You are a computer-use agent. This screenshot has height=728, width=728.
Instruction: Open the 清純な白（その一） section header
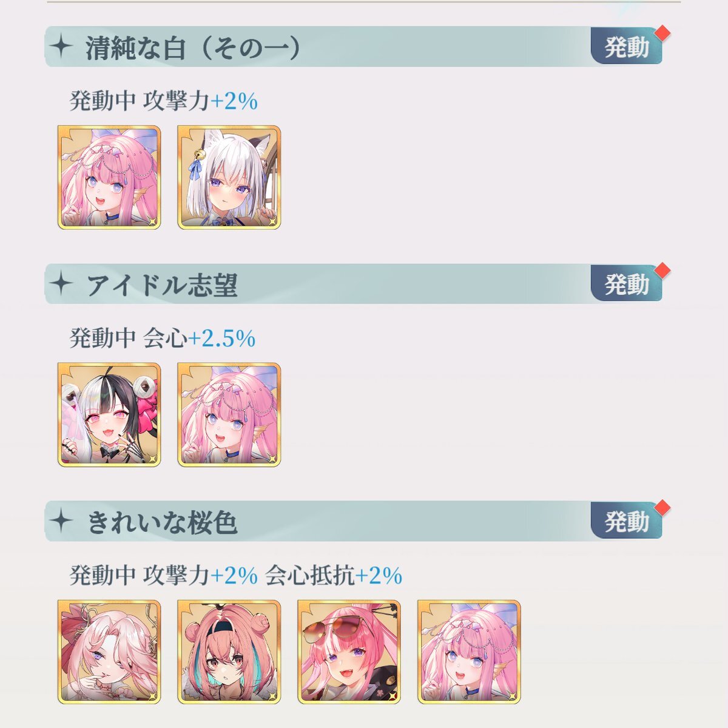pyautogui.click(x=194, y=48)
